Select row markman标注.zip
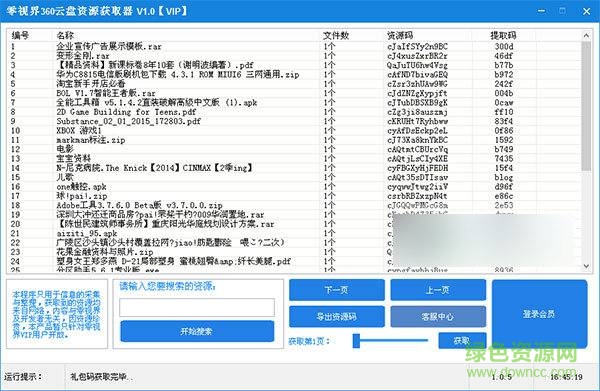This screenshot has width=600, height=391. [x=295, y=140]
